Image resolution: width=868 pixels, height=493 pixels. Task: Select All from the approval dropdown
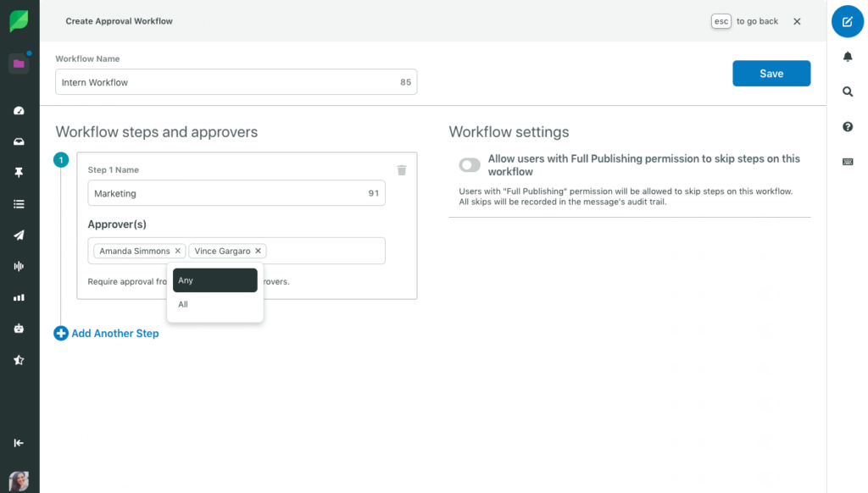pos(214,304)
